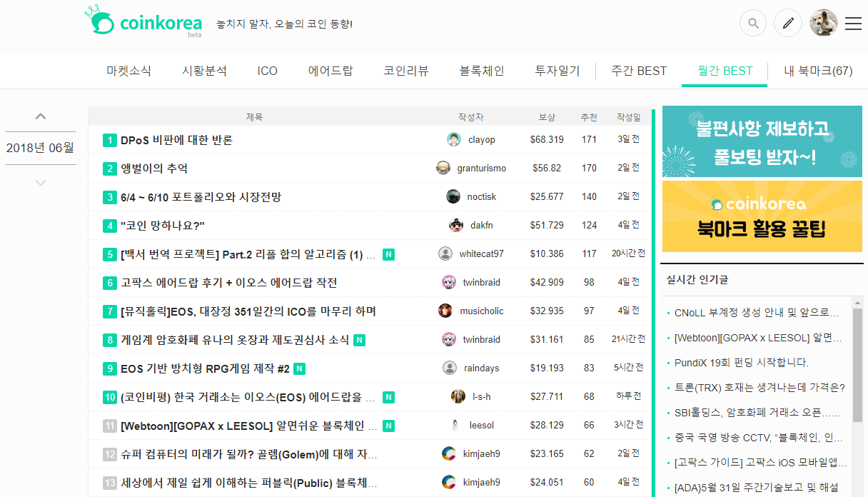Click the pencil write-post icon

click(x=788, y=23)
